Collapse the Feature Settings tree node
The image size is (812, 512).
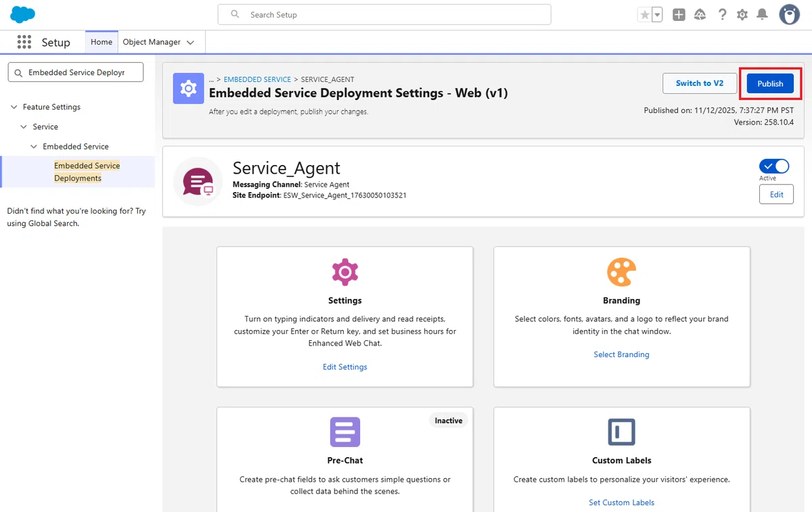click(x=14, y=107)
